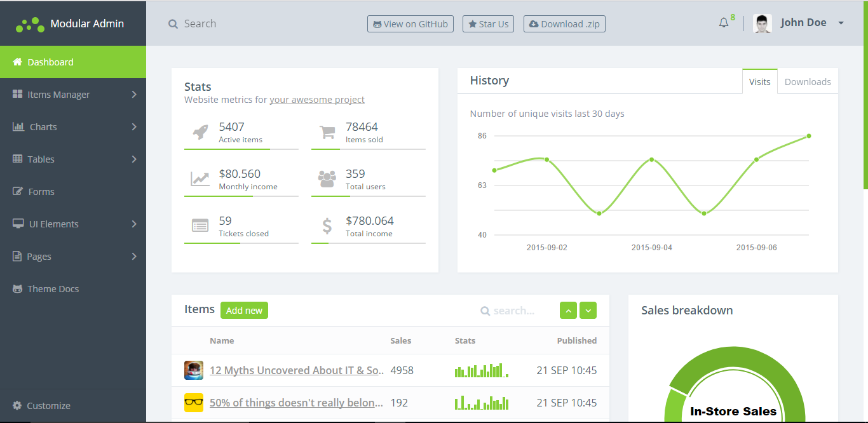
Task: Click the line chart icon for Monthly income
Action: click(x=200, y=179)
